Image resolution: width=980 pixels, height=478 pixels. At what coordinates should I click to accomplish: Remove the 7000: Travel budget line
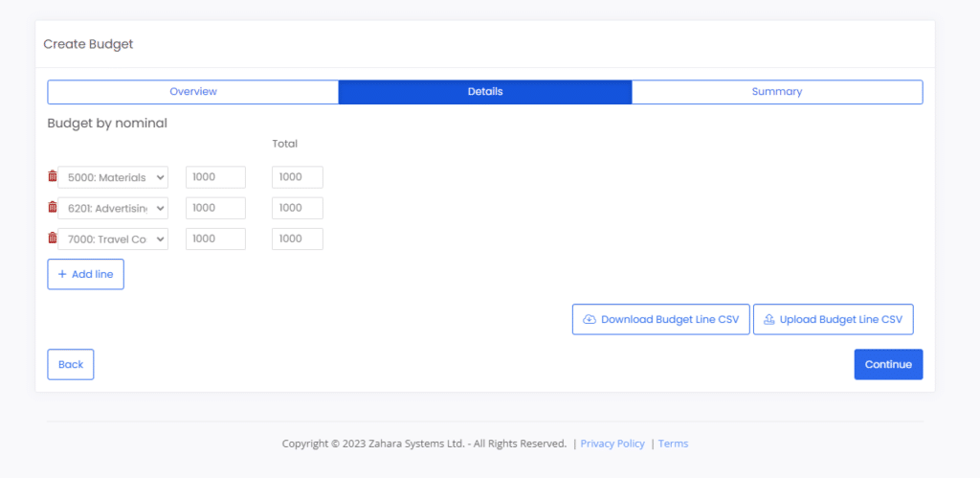click(x=53, y=238)
